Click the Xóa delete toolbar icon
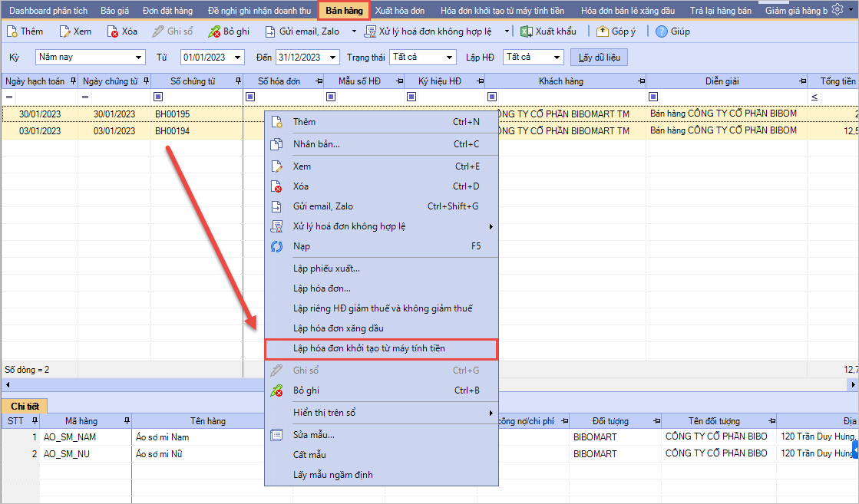The height and width of the screenshot is (504, 859). pyautogui.click(x=113, y=31)
